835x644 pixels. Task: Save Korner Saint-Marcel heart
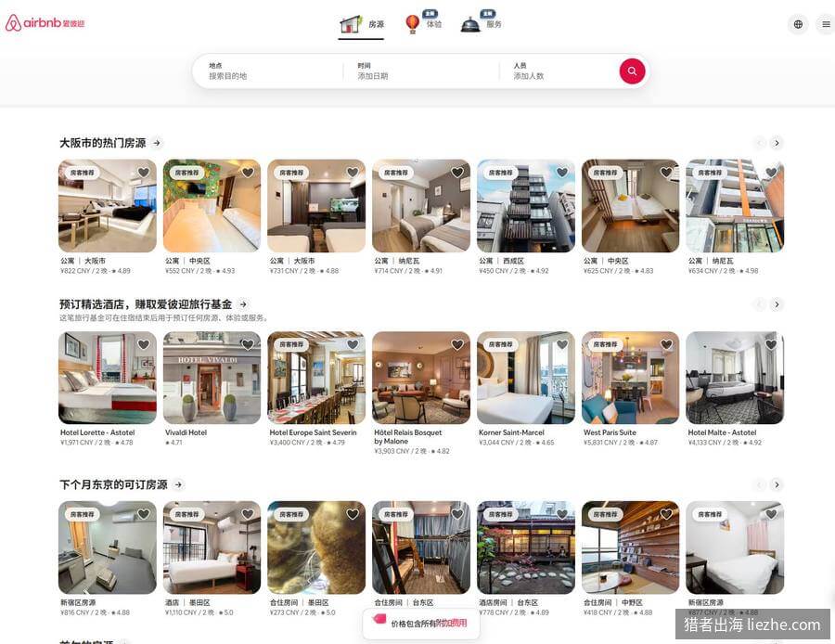[562, 344]
